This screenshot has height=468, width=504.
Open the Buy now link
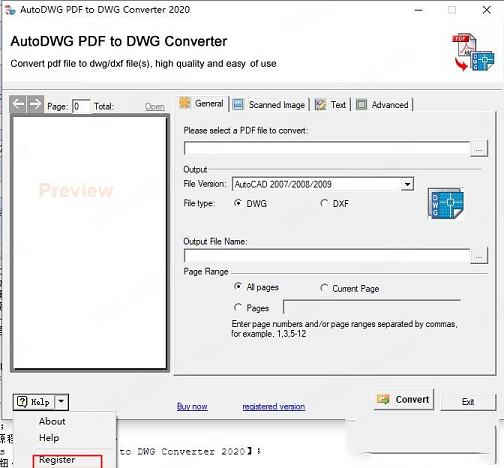pyautogui.click(x=192, y=406)
